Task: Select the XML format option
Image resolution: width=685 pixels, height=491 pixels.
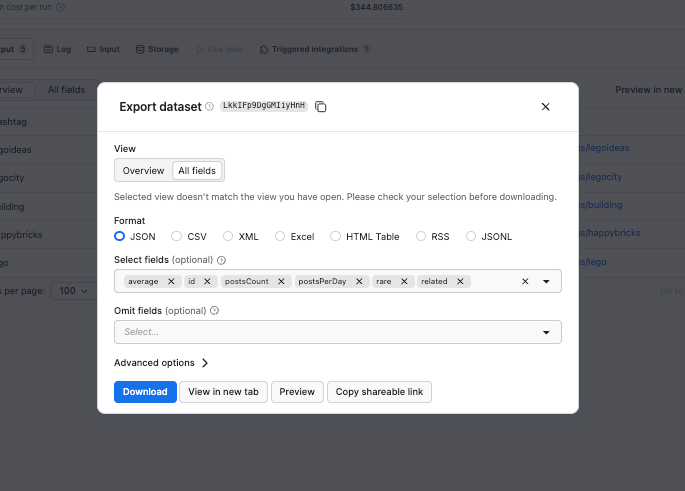Action: (x=228, y=236)
